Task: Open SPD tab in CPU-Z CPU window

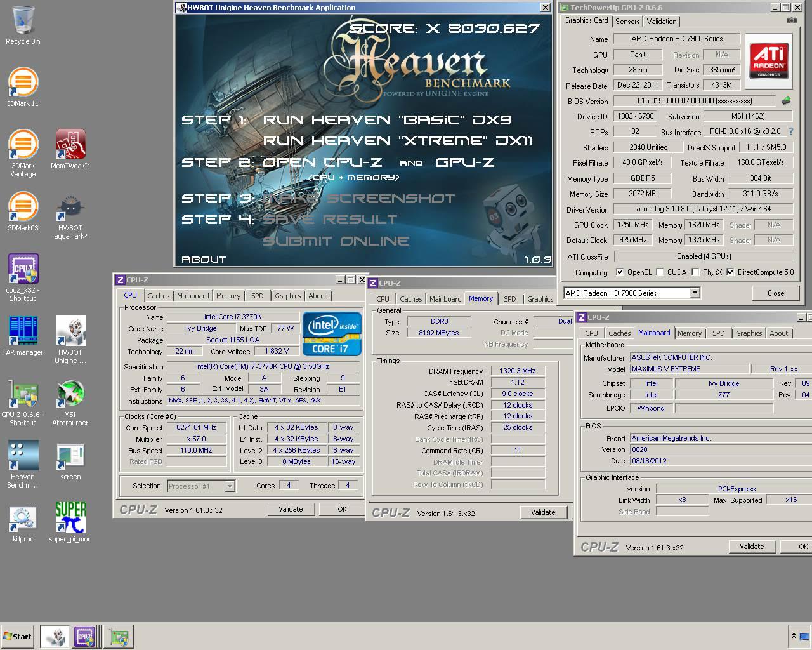Action: click(257, 296)
